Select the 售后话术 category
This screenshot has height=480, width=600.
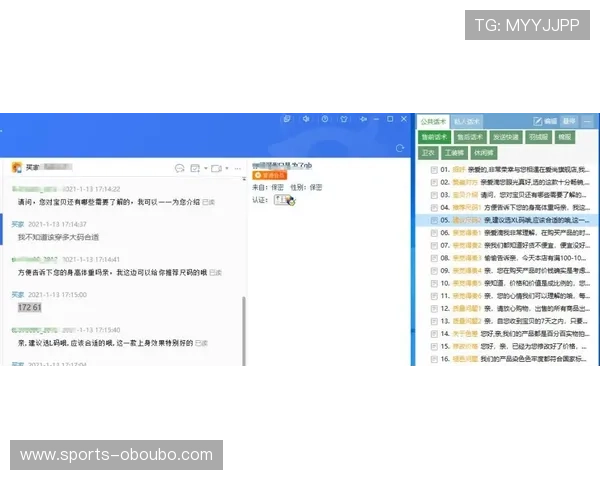coord(470,137)
